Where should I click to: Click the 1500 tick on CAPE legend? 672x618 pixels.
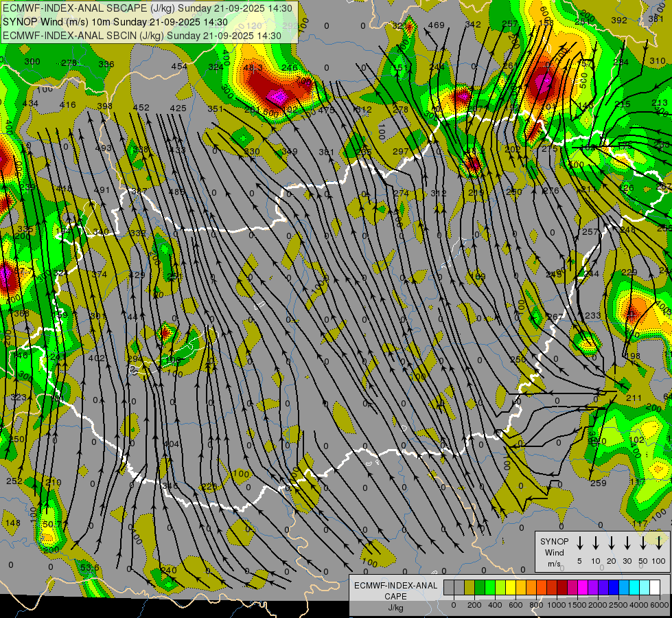(577, 605)
